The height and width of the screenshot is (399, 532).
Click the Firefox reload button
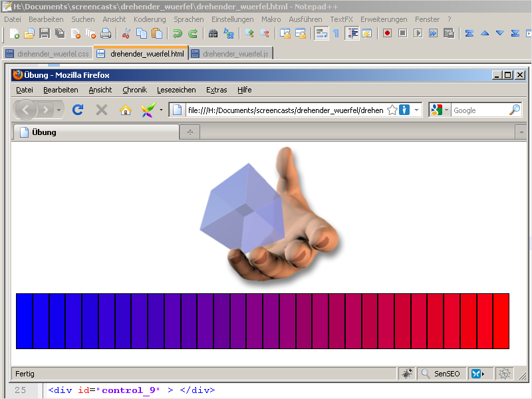coord(78,110)
